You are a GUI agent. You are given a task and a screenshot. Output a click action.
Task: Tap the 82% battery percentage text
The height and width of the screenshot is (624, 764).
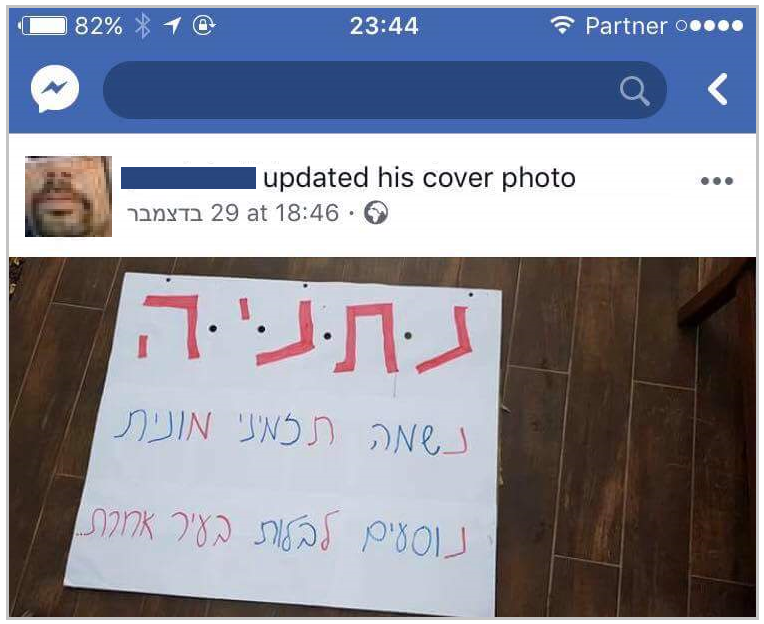tap(98, 26)
